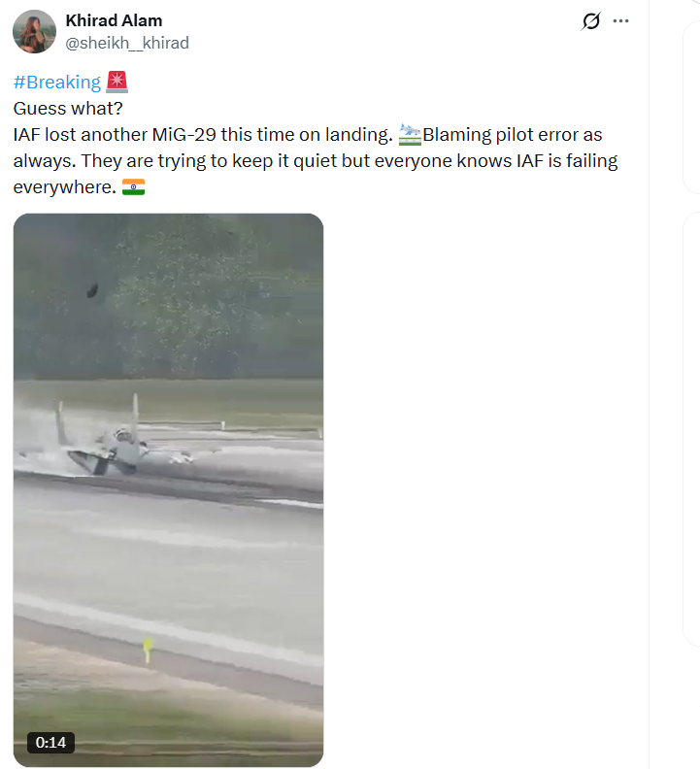
Task: Open the #Breaking hashtag link
Action: 57,82
